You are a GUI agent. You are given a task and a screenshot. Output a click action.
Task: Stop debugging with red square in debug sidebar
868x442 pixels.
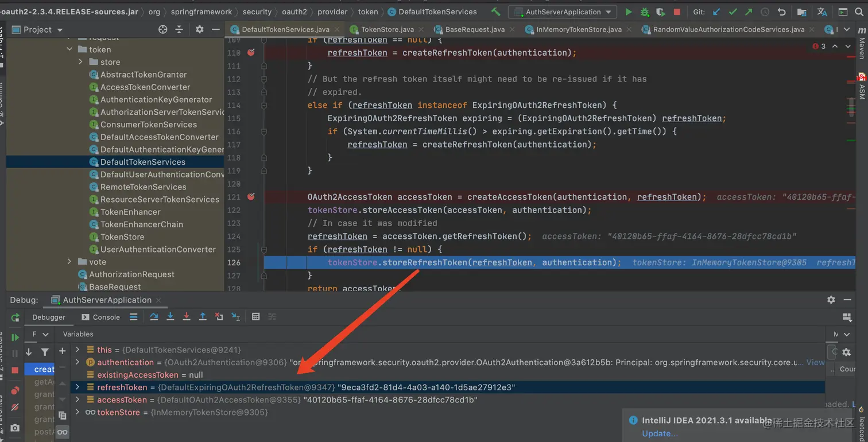pos(15,370)
